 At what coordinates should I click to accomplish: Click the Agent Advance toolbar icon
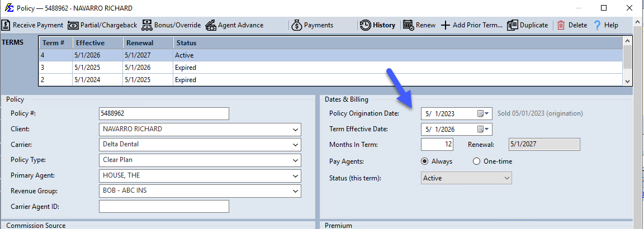point(211,25)
